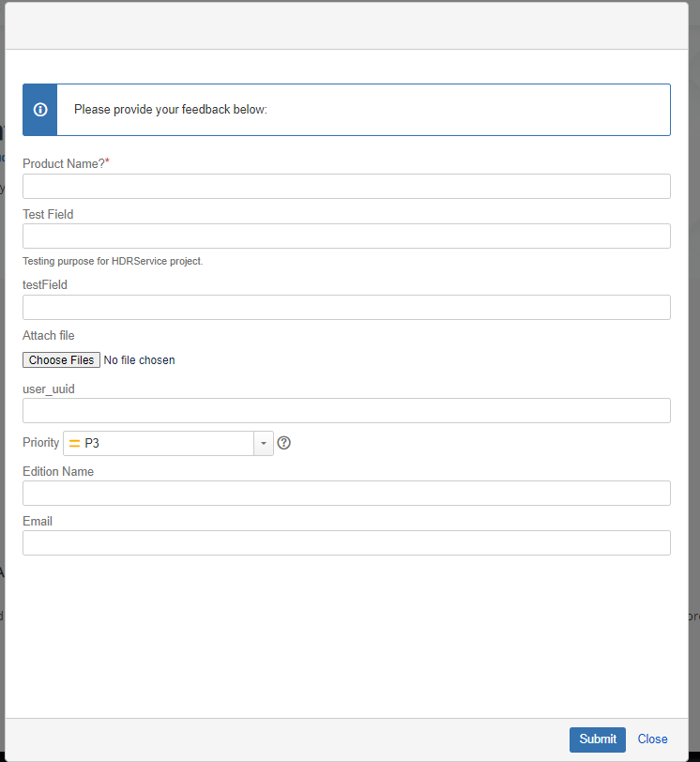Image resolution: width=700 pixels, height=762 pixels.
Task: Click the user_uuid input field
Action: pyautogui.click(x=346, y=411)
